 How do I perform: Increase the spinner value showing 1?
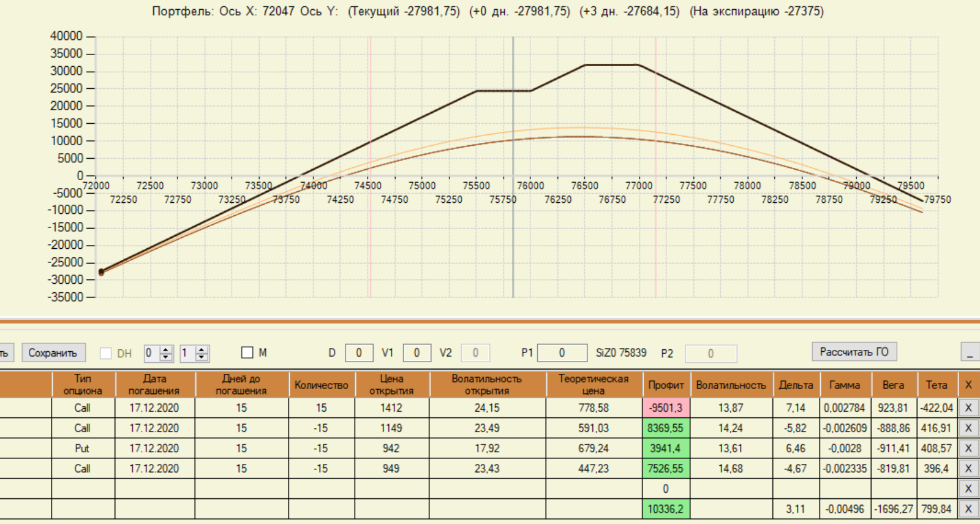tap(202, 349)
